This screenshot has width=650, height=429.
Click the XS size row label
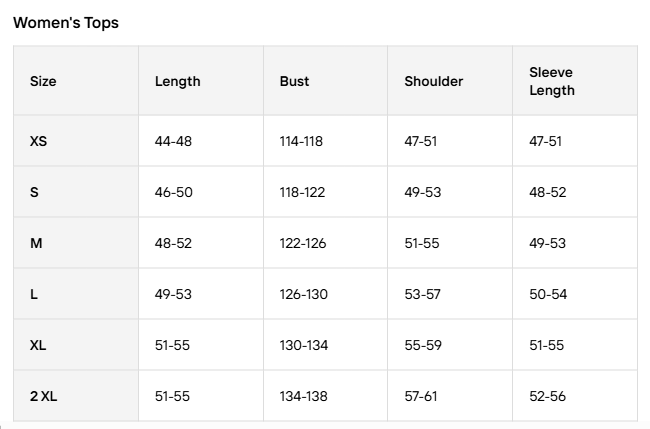[38, 141]
